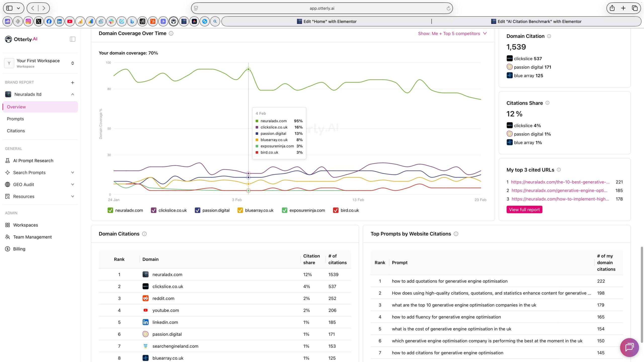Collapse the sidebar with the panel icon
The width and height of the screenshot is (644, 362).
click(x=72, y=39)
